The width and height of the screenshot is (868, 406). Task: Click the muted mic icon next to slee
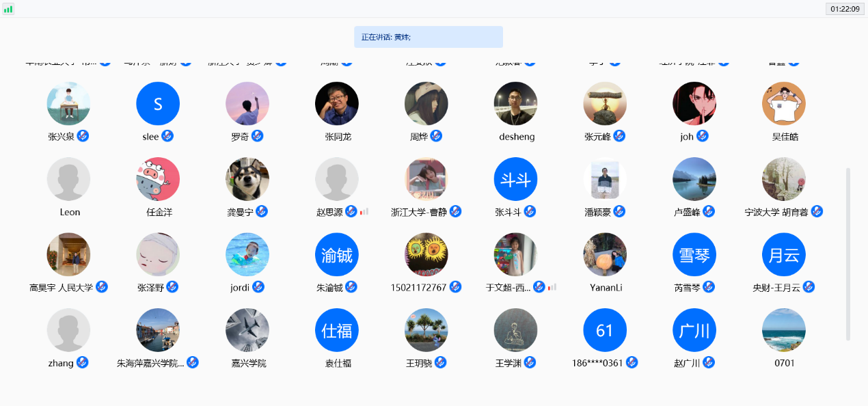(x=167, y=135)
